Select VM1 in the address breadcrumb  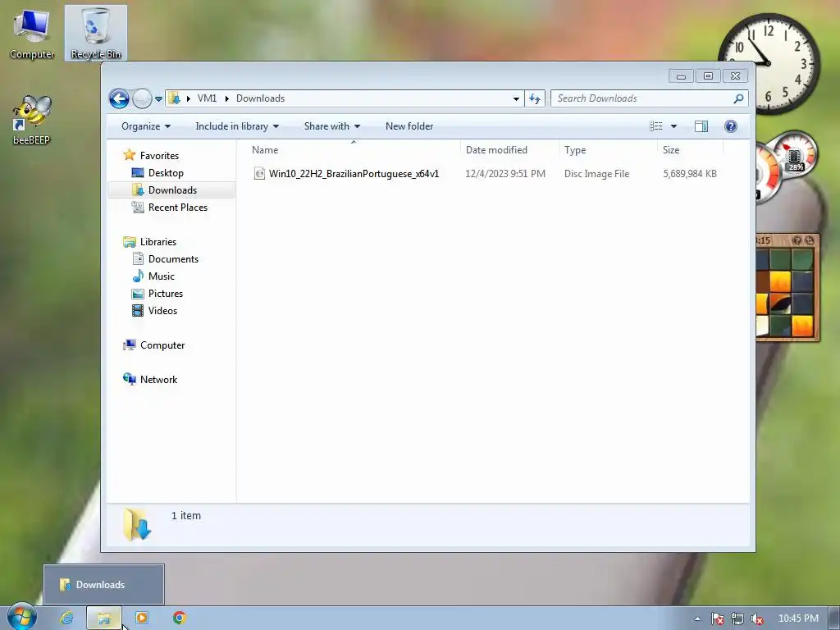207,98
